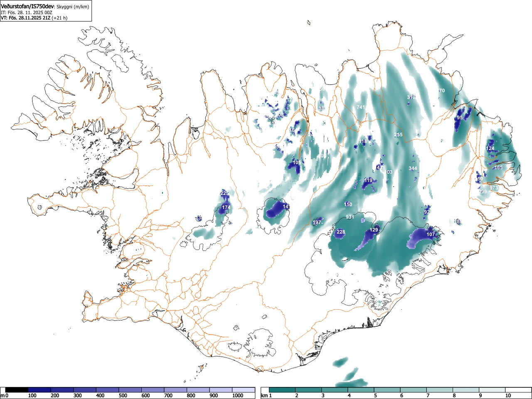Click the 8–9 km legend swatch
This screenshot has height=399, width=532.
[466, 390]
